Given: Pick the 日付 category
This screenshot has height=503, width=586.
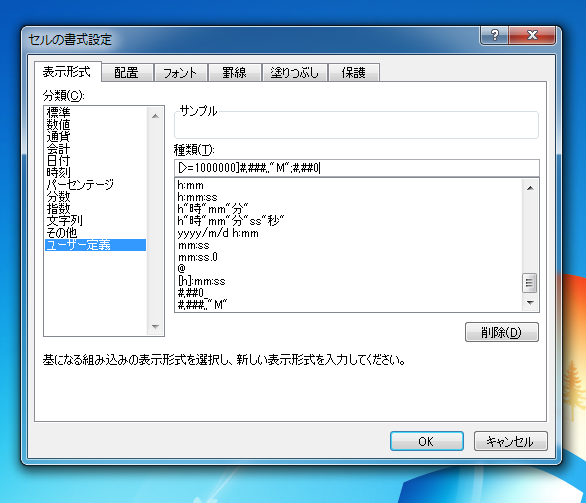Looking at the screenshot, I should point(95,160).
